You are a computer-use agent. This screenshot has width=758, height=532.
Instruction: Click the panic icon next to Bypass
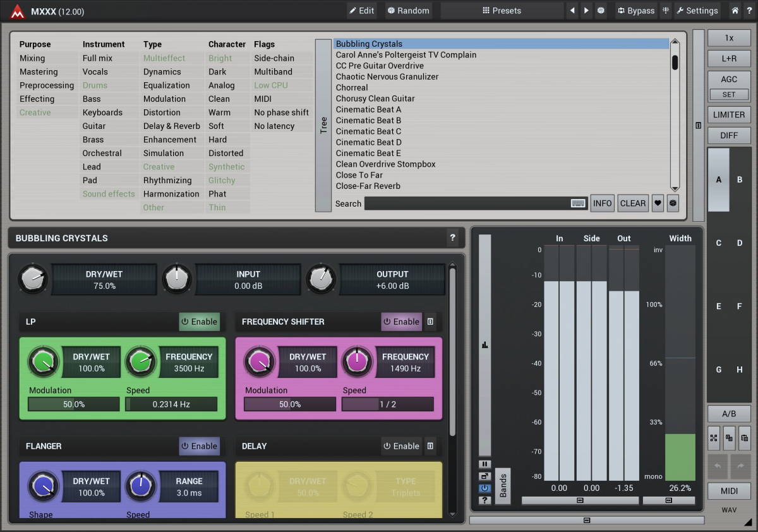666,11
